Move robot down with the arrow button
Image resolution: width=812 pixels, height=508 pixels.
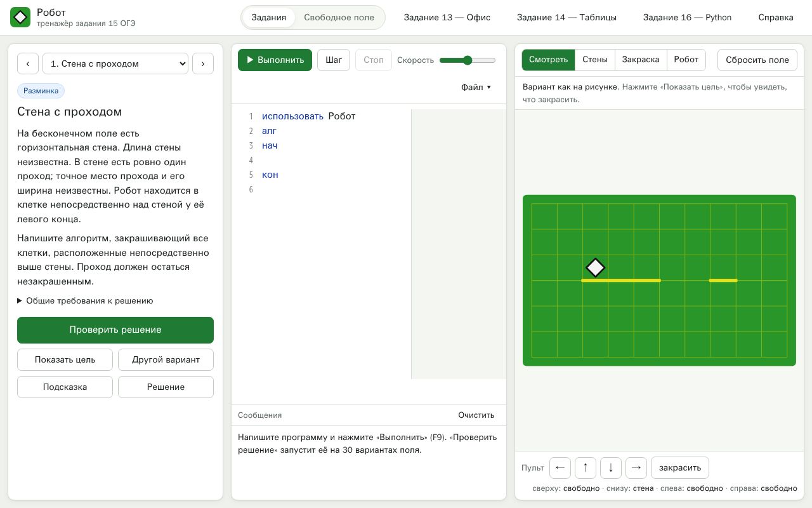611,467
